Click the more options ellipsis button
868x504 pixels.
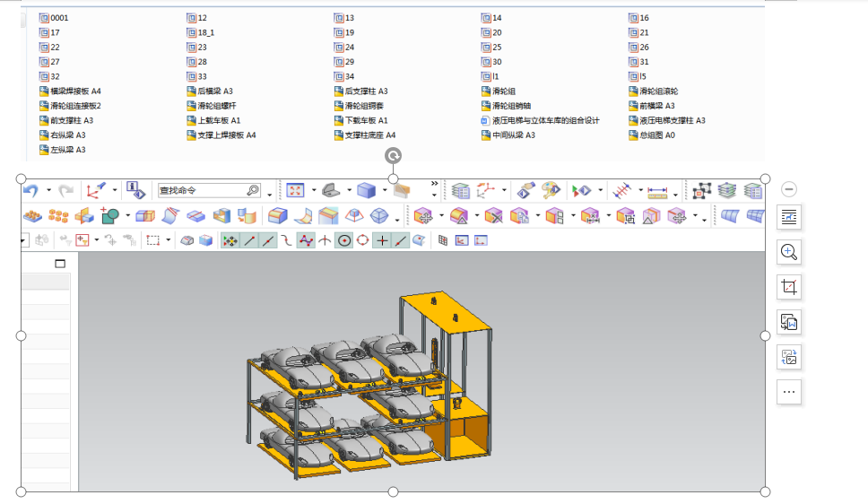789,392
